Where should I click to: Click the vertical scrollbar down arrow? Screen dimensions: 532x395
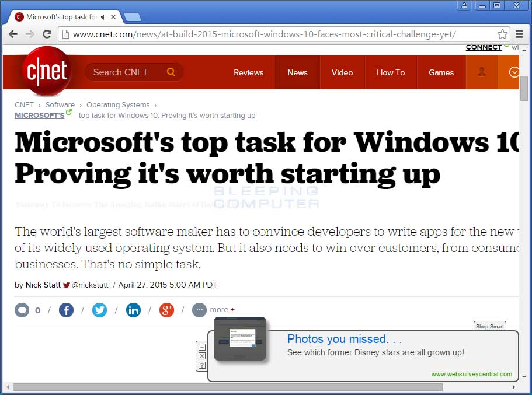[x=524, y=377]
